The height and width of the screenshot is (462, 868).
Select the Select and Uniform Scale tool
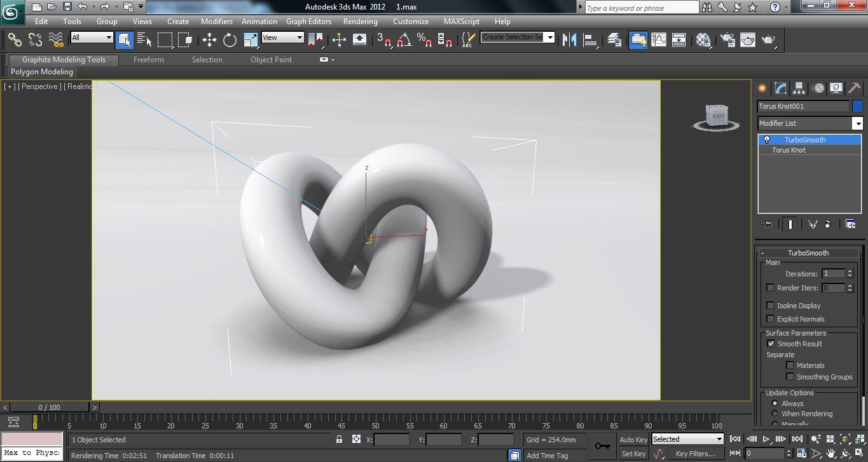click(249, 39)
